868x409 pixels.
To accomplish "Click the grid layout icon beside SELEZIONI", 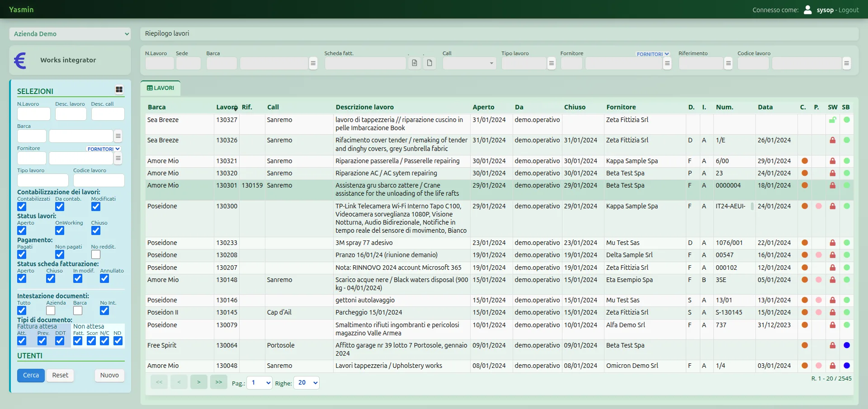I will coord(119,89).
